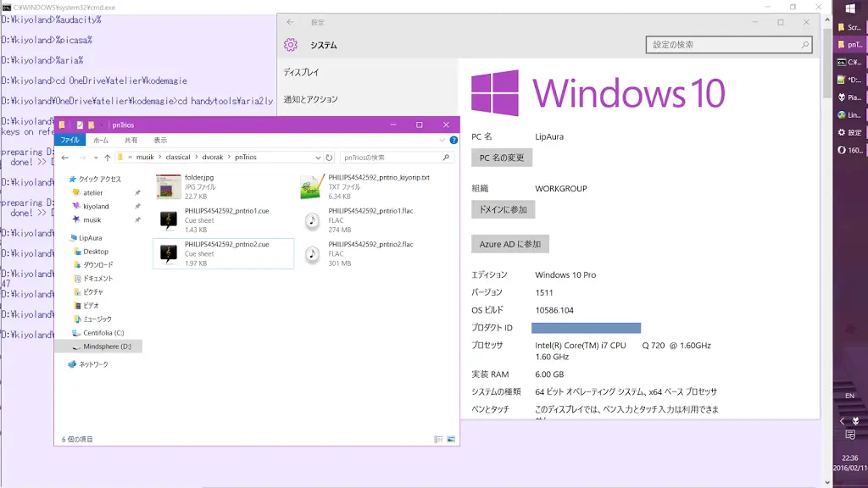
Task: Click New folder quick access toolbar icon
Action: [91, 125]
